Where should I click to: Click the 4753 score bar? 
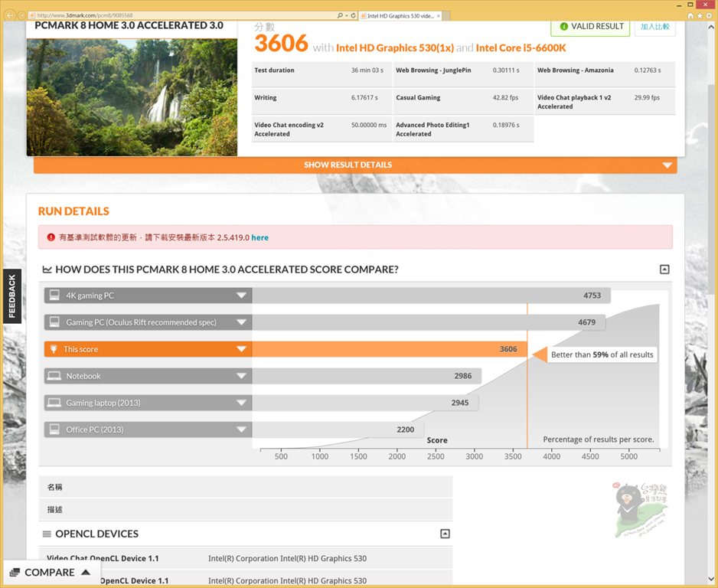pos(432,296)
